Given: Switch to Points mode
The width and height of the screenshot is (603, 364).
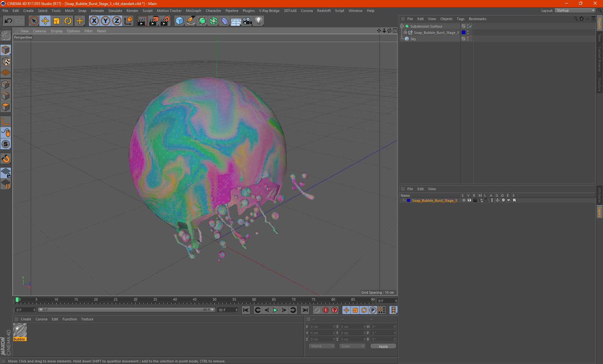Looking at the screenshot, I should coord(6,84).
